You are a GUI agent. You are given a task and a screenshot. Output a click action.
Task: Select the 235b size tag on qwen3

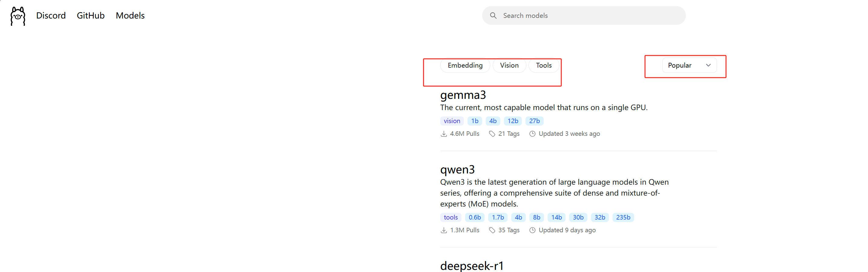coord(623,217)
